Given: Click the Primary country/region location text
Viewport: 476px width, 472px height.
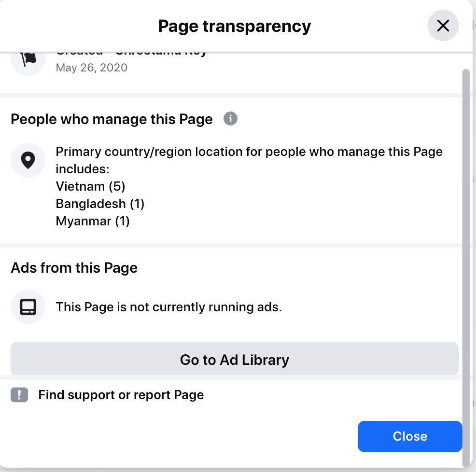Looking at the screenshot, I should pyautogui.click(x=249, y=152).
